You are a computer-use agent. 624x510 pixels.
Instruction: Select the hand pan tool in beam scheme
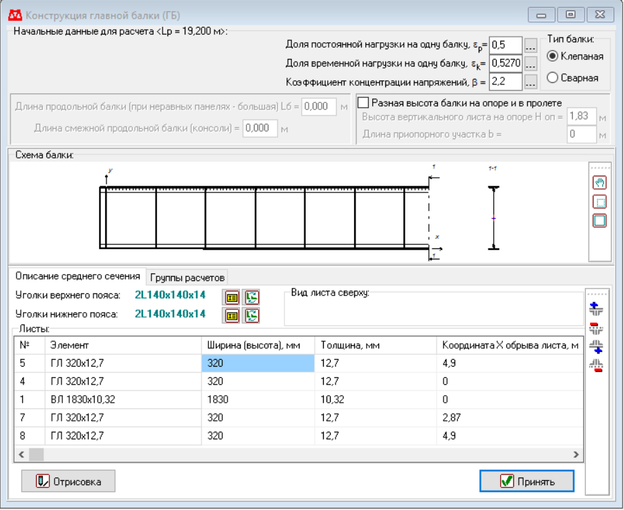[x=599, y=183]
